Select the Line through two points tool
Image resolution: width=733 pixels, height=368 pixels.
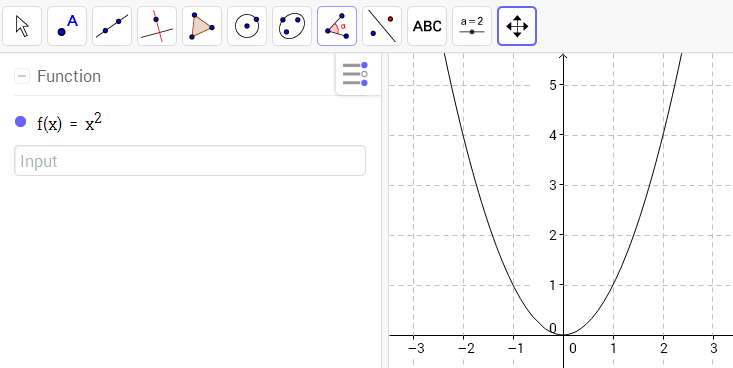112,26
